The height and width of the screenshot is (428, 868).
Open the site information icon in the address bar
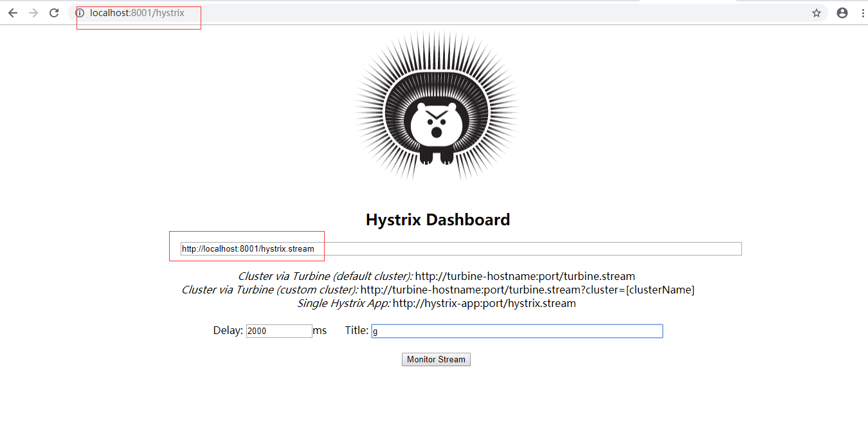(x=80, y=13)
